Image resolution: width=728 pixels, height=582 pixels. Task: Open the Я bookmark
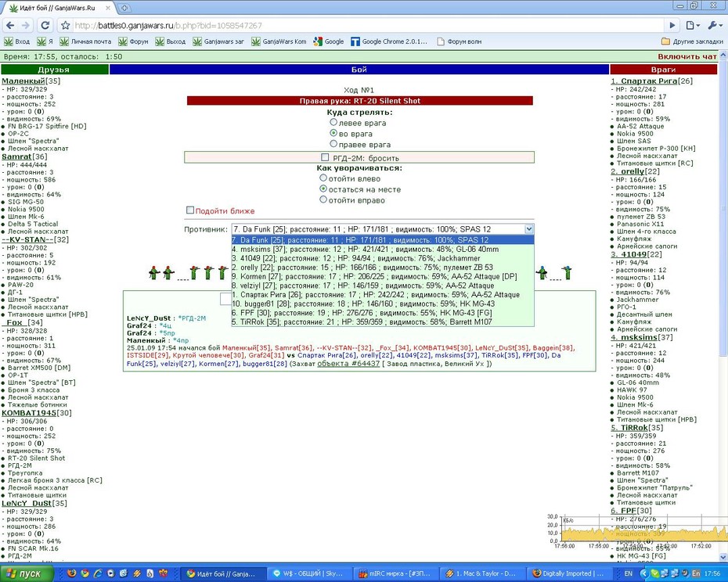click(45, 41)
